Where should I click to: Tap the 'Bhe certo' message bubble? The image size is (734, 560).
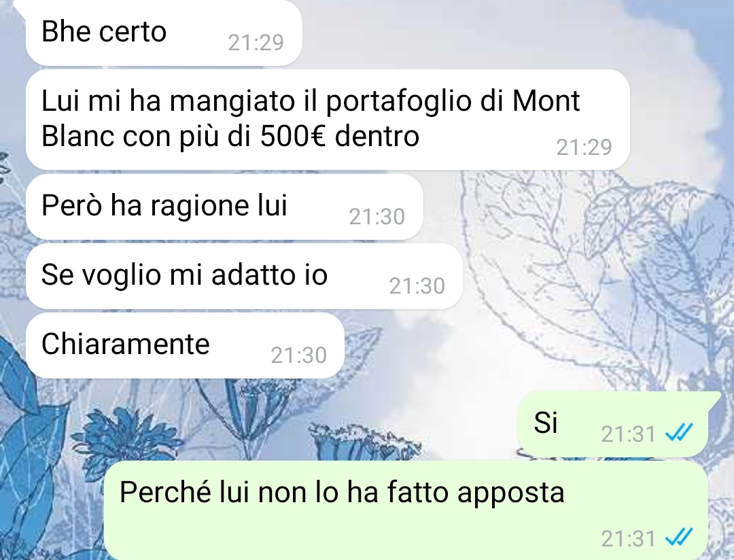[164, 33]
